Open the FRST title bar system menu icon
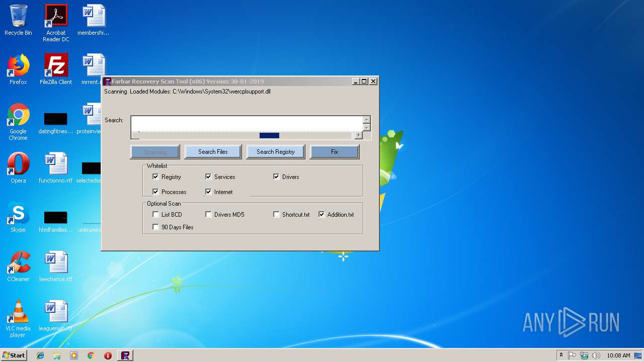 107,81
